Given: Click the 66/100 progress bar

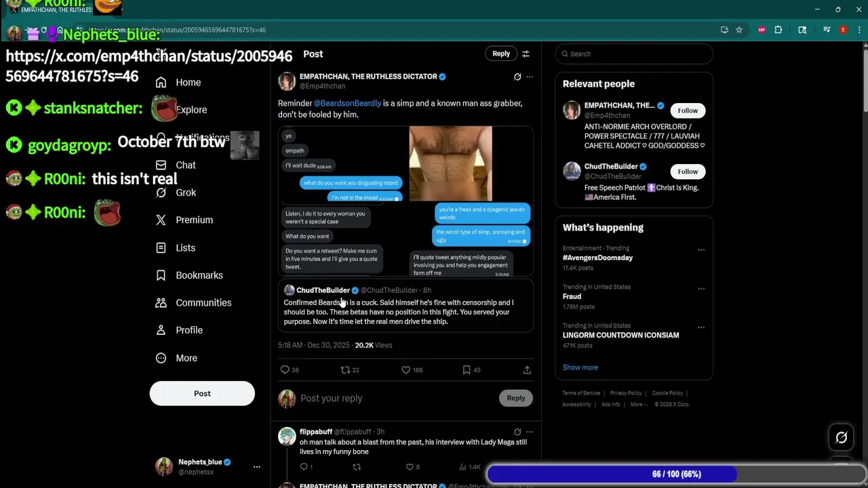Looking at the screenshot, I should tap(676, 474).
